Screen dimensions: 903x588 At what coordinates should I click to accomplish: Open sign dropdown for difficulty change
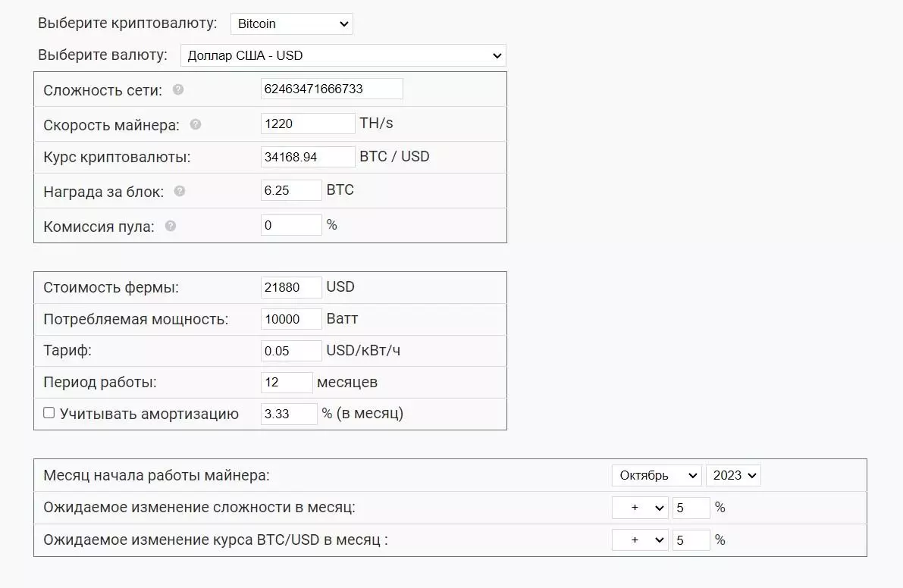639,508
